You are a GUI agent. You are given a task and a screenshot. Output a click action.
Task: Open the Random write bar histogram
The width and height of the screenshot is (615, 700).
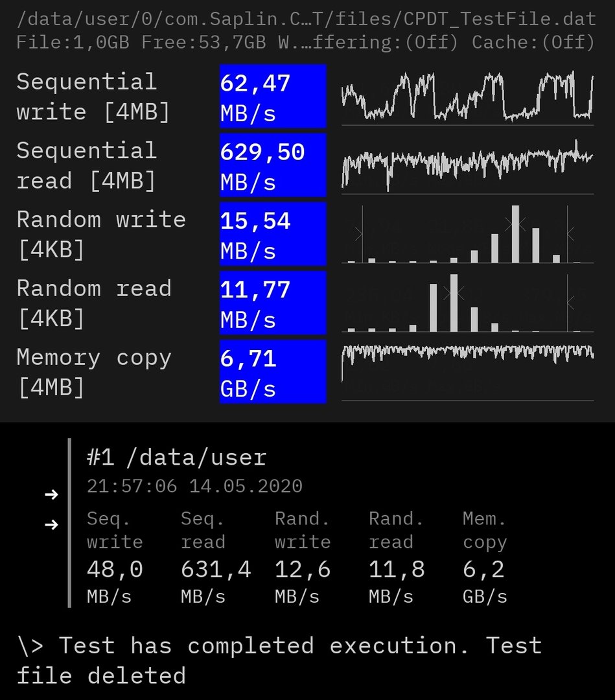coord(467,235)
